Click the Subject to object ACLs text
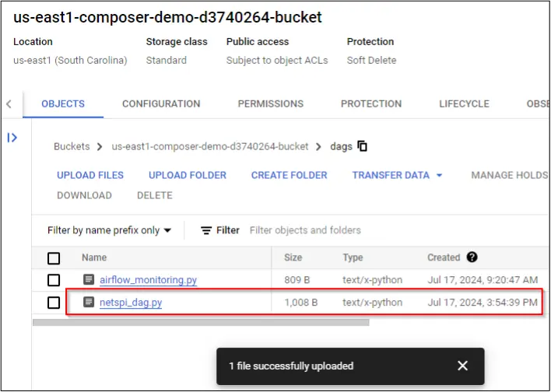Screen dimensions: 551x392 [277, 61]
